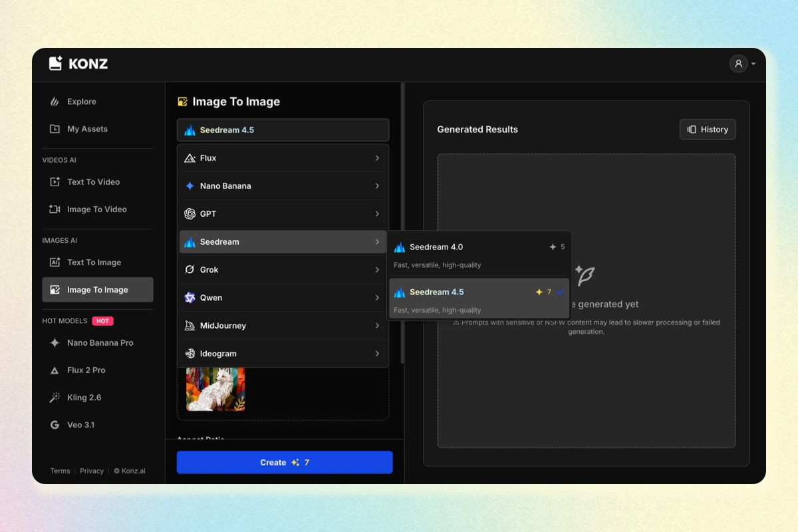
Task: Click the Nano Banana star icon
Action: [x=190, y=186]
